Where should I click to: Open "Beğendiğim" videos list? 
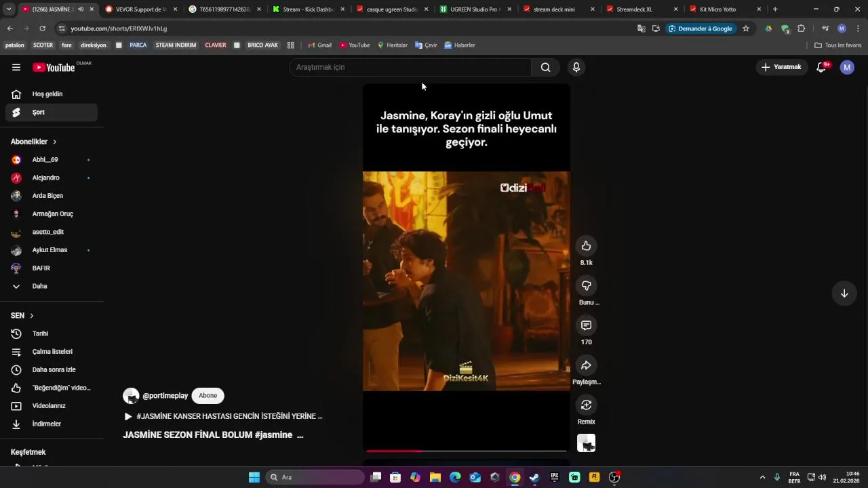click(x=52, y=388)
